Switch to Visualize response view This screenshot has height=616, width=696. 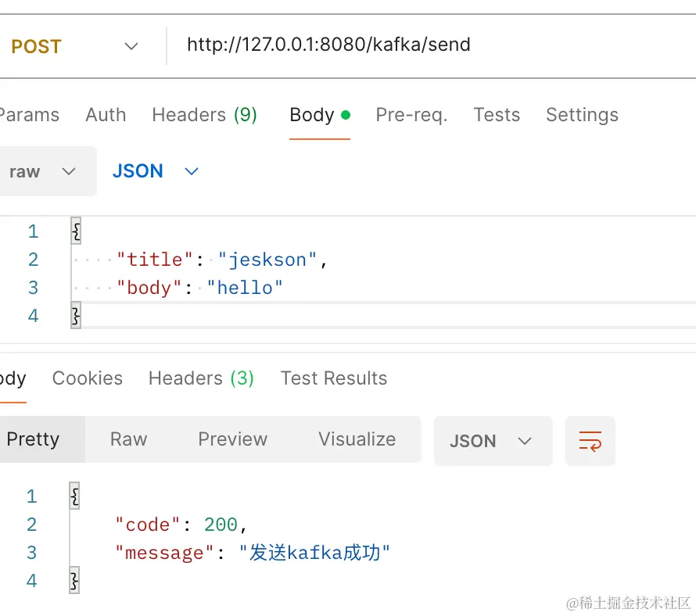[357, 439]
